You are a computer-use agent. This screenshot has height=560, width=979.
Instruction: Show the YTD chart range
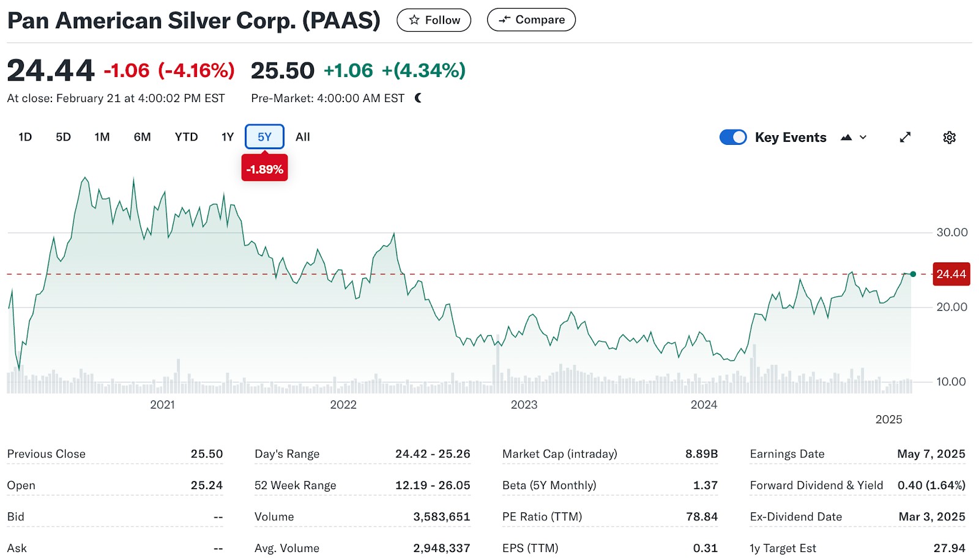186,137
